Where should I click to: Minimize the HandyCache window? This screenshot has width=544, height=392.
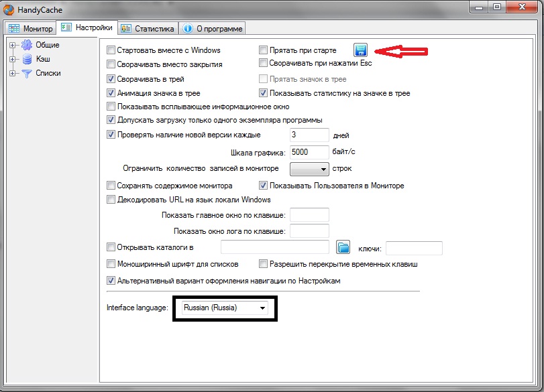[479, 7]
